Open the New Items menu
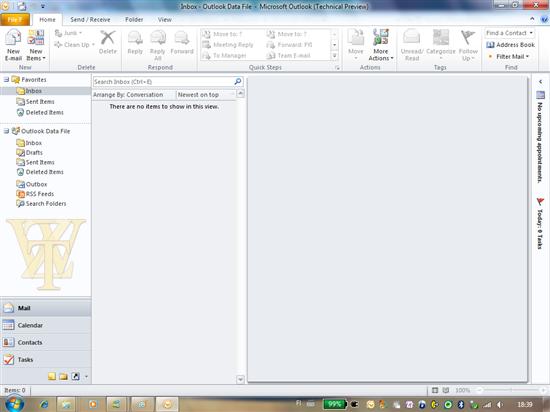Screen dimensions: 550x412 [x=36, y=45]
